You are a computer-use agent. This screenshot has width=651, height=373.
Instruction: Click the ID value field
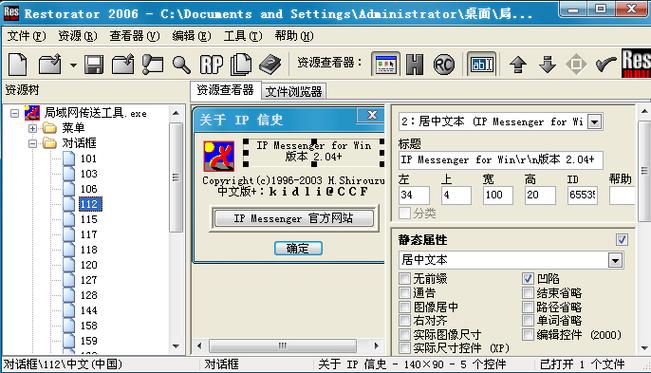[x=582, y=195]
